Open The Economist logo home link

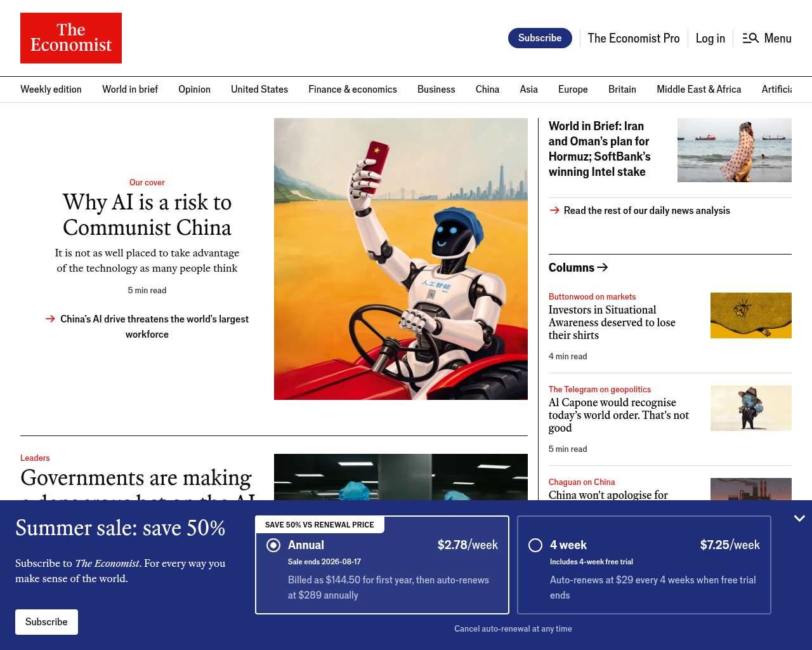71,38
